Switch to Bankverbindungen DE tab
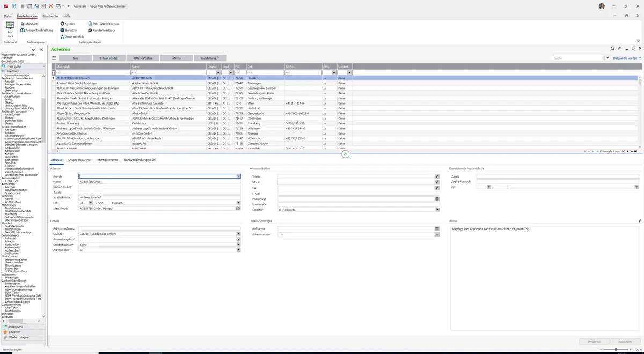Screen dimensions: 644x354 point(140,160)
